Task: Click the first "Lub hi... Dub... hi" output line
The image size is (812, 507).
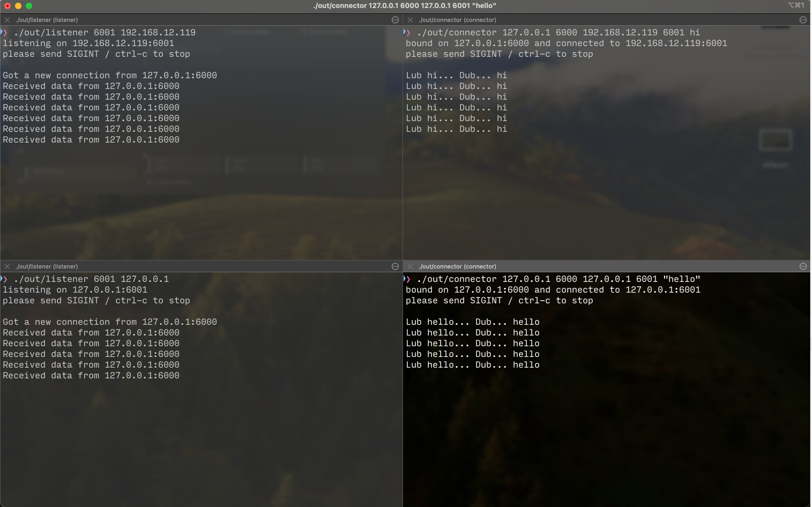Action: [457, 76]
